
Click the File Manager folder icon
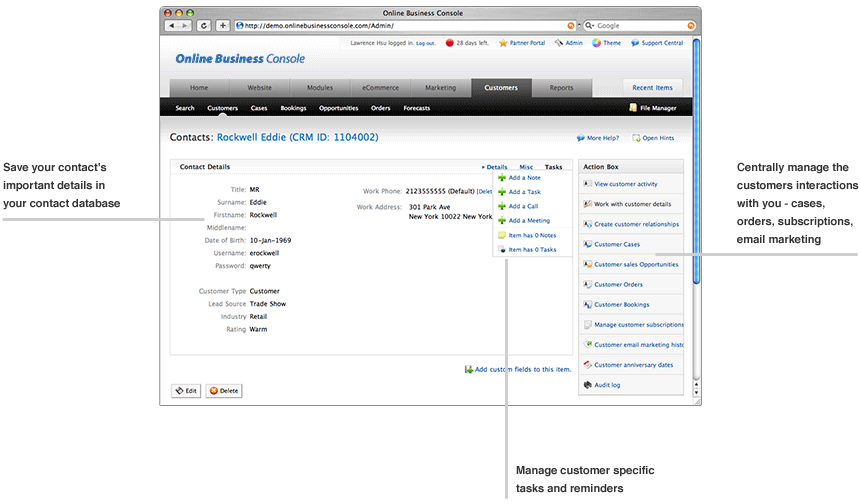[633, 108]
